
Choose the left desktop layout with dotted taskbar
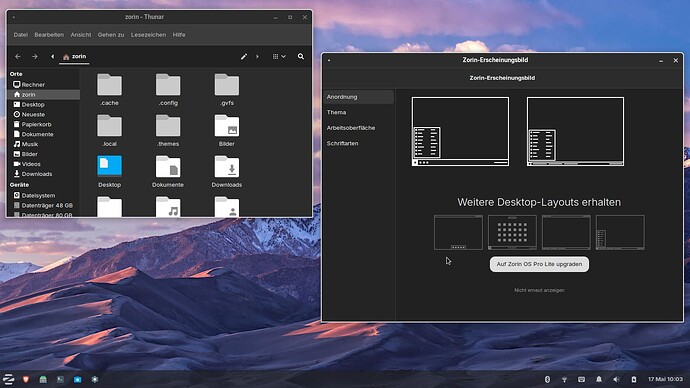tap(460, 132)
